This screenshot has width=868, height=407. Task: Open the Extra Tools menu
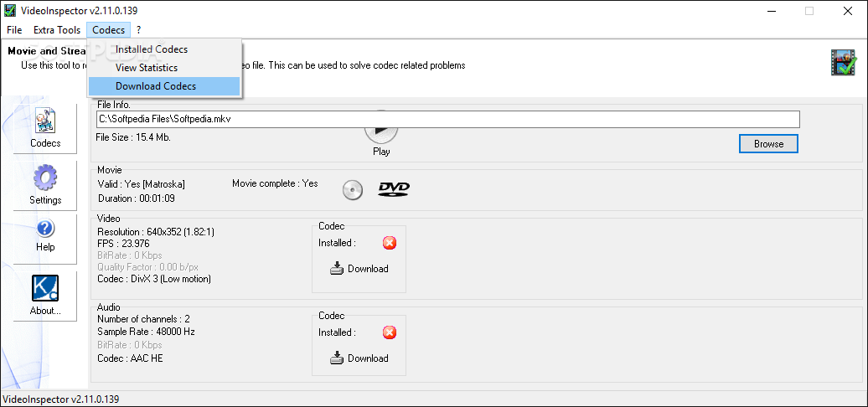coord(57,30)
